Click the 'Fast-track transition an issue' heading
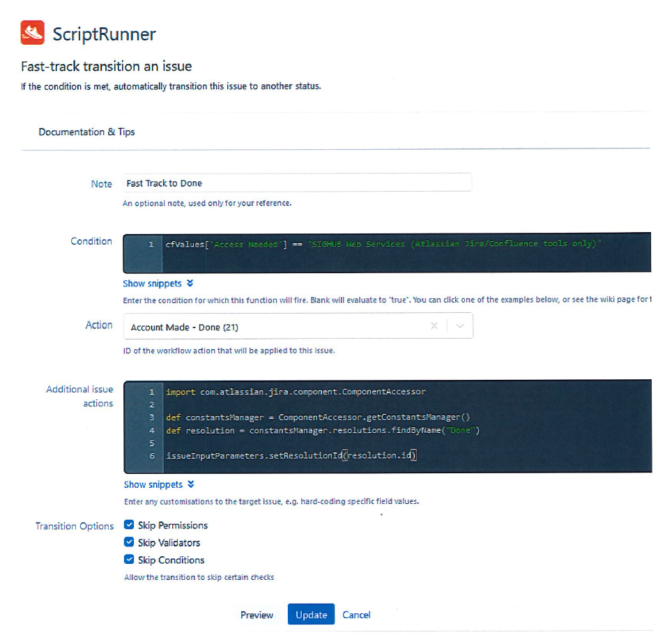The height and width of the screenshot is (644, 658). pyautogui.click(x=106, y=66)
